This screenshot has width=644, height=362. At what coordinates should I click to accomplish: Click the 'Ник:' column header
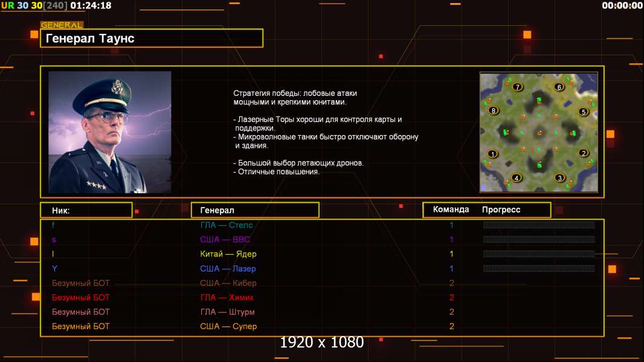click(x=86, y=210)
